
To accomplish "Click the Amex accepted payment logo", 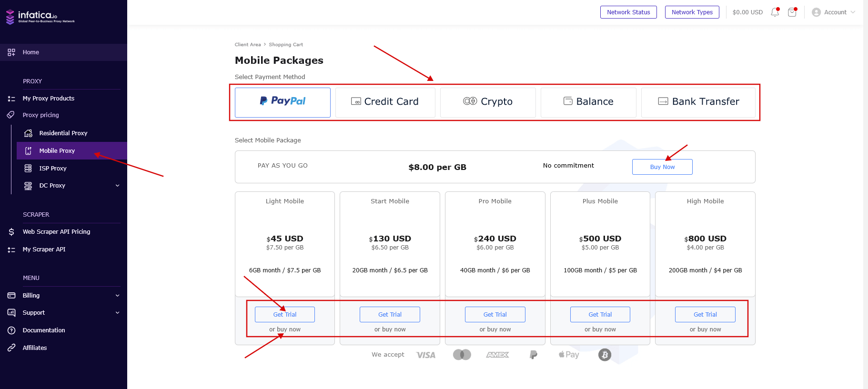I will point(498,355).
